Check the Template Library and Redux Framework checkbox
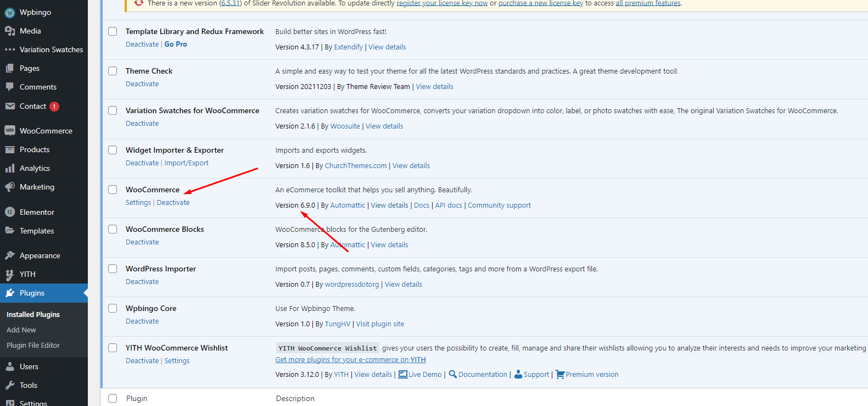 tap(113, 31)
